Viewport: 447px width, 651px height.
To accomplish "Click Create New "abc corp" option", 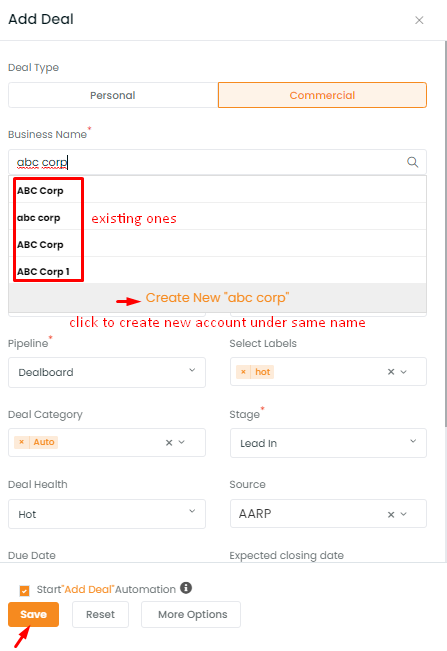I will (217, 298).
